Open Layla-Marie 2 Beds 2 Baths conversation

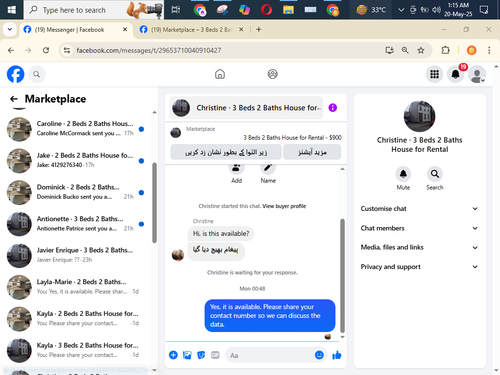point(76,287)
